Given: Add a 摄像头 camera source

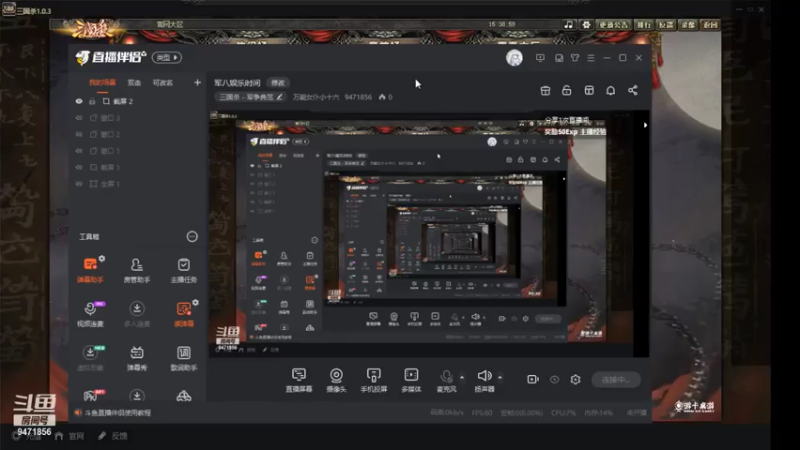Looking at the screenshot, I should 336,380.
